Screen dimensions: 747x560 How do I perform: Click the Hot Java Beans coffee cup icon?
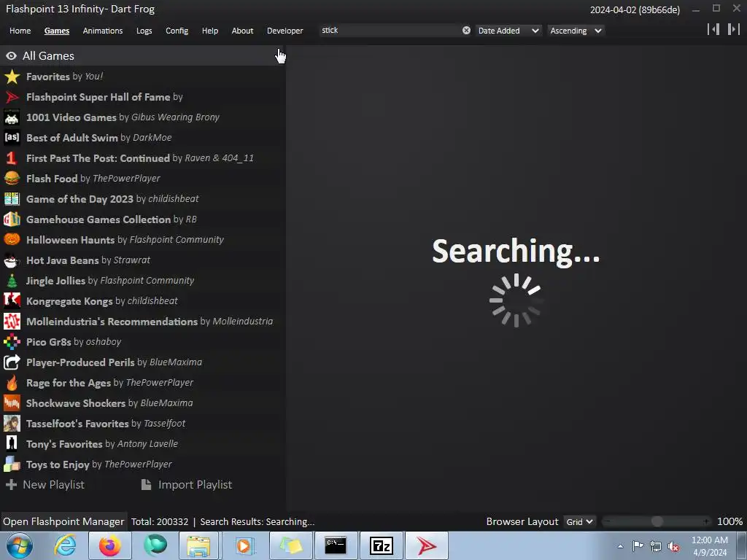(12, 260)
